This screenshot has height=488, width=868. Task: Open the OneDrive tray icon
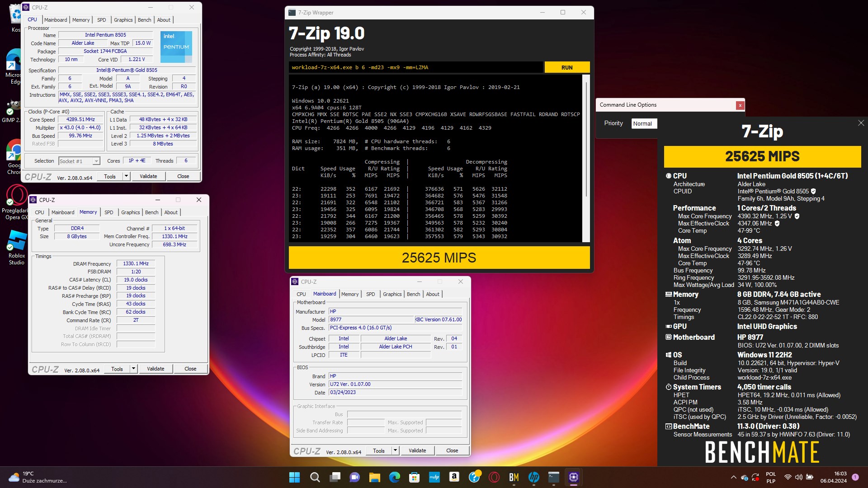pos(745,477)
